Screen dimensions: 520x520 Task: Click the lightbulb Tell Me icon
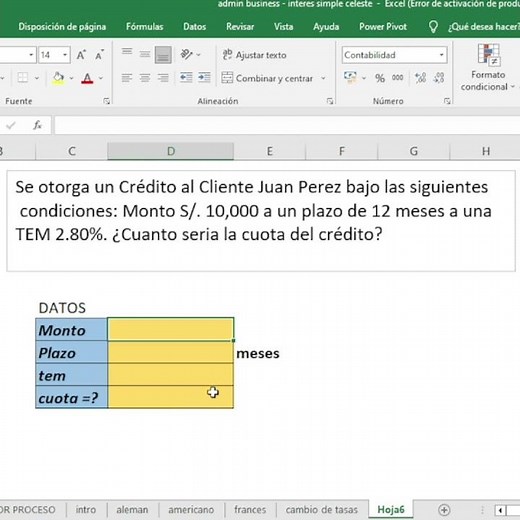pos(433,27)
